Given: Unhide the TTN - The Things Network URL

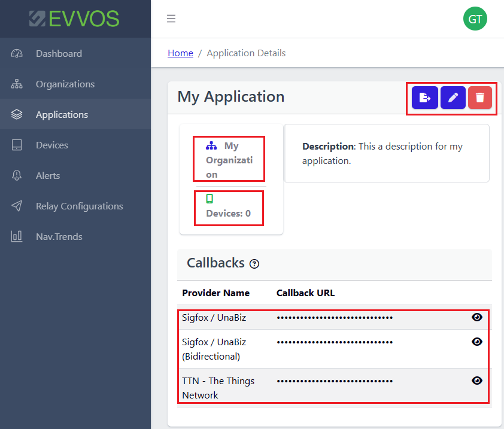Looking at the screenshot, I should (476, 381).
